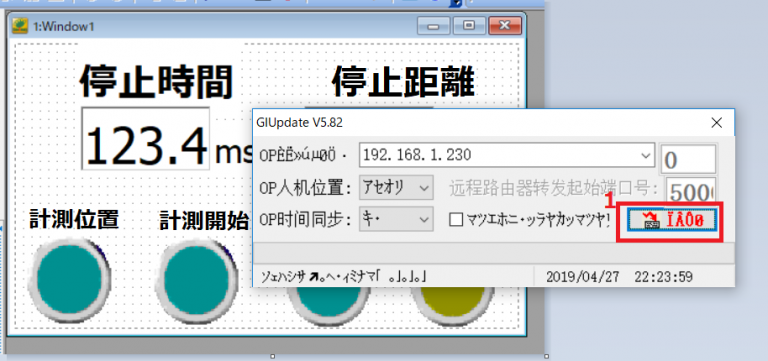Tick the checkbox beside the download button
The image size is (768, 361).
(x=456, y=220)
